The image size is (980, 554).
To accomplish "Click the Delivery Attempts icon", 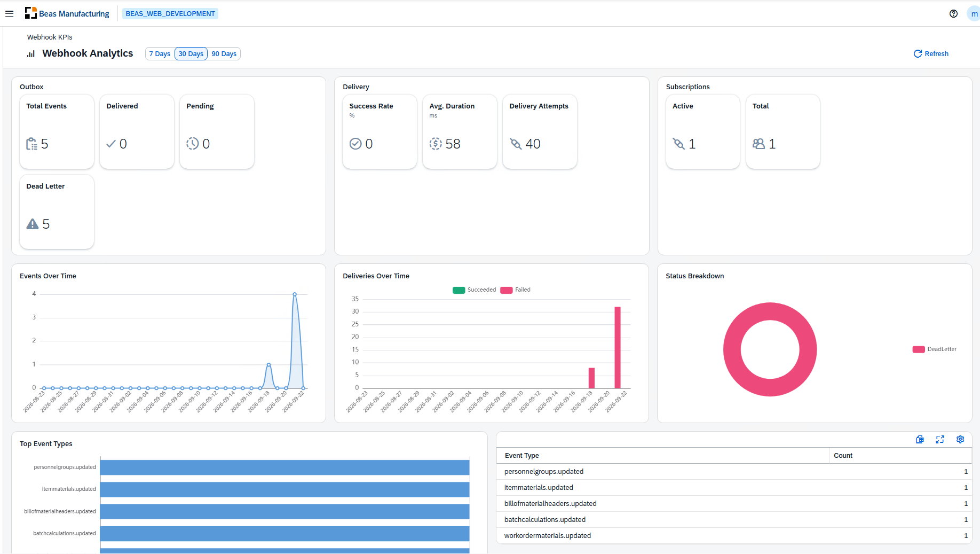I will coord(516,144).
